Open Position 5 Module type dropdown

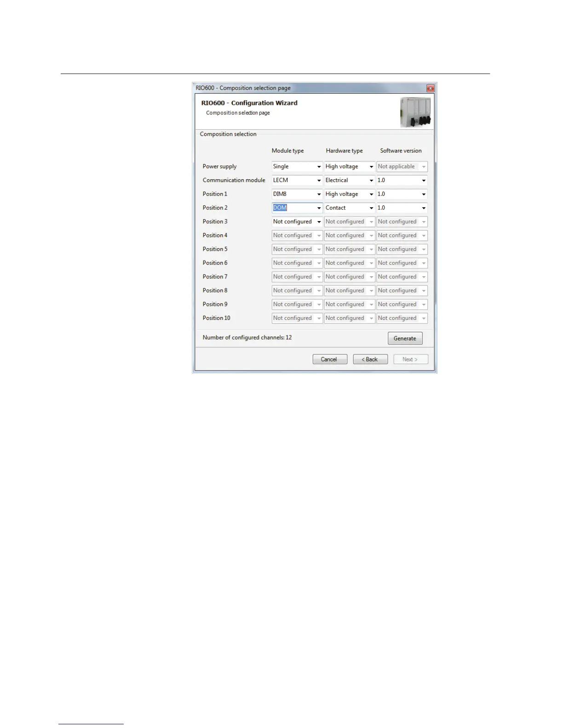[x=297, y=249]
